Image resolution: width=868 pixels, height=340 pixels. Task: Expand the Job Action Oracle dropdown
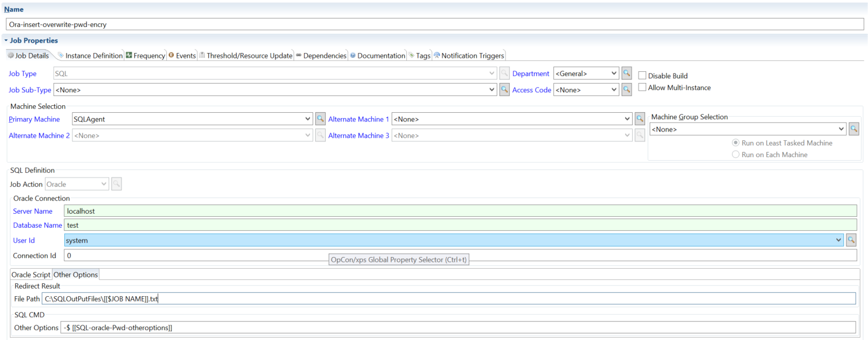point(104,184)
